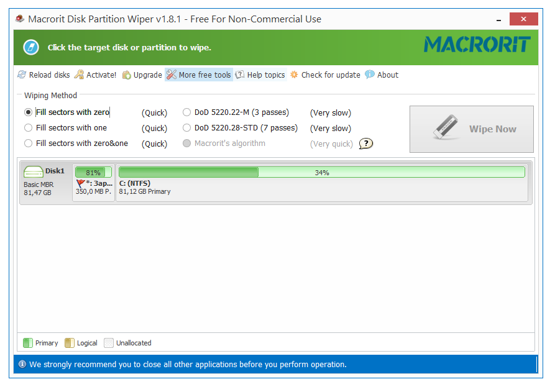Viewport: 555px width, 392px height.
Task: Click the eraser icon in header banner
Action: [x=31, y=47]
